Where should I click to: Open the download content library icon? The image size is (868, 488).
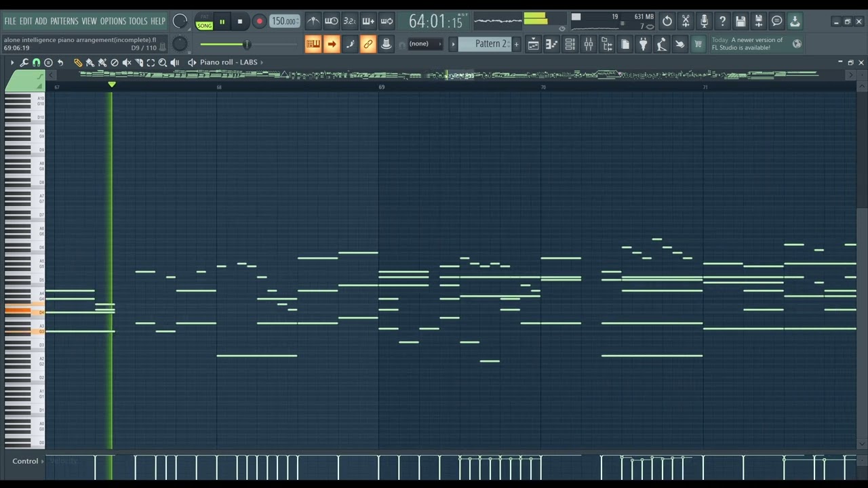[795, 22]
